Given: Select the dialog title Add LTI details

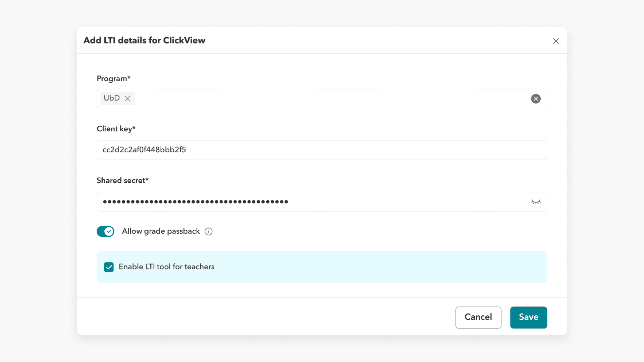Looking at the screenshot, I should tap(144, 40).
